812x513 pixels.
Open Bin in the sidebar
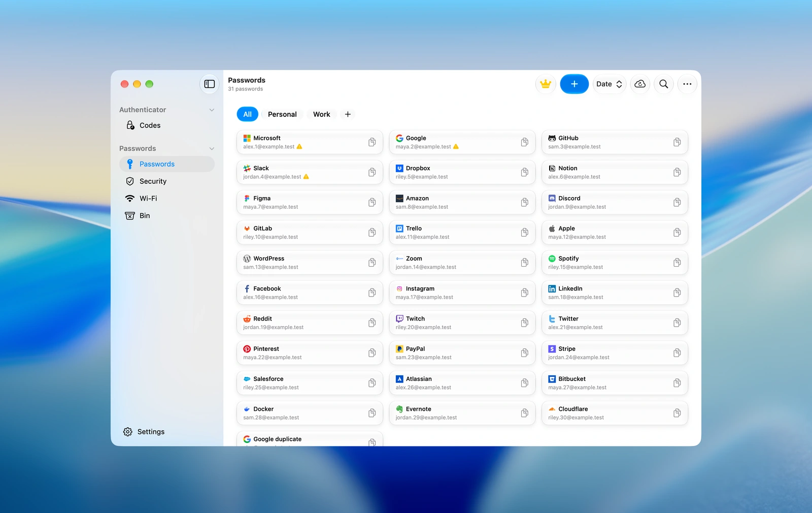click(167, 216)
